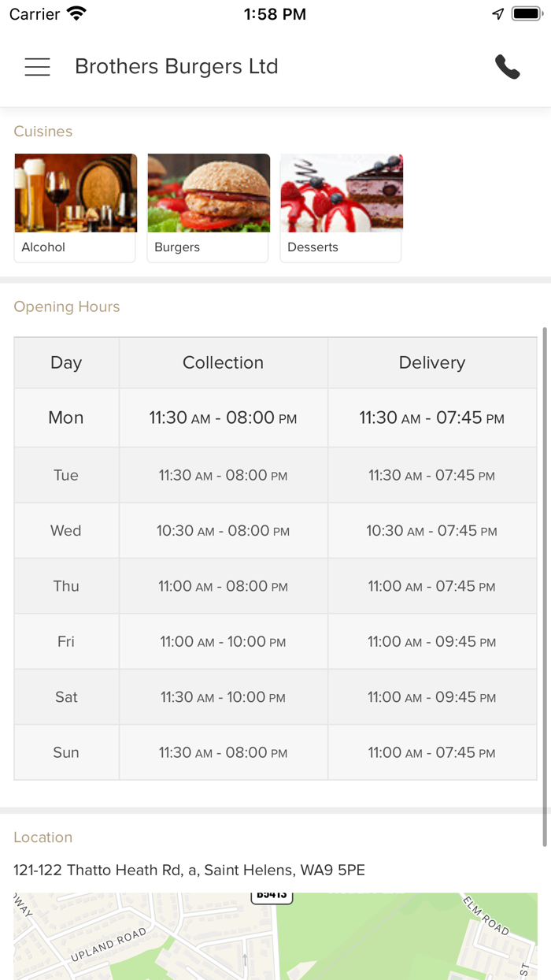Tap the phone call icon

[x=508, y=67]
